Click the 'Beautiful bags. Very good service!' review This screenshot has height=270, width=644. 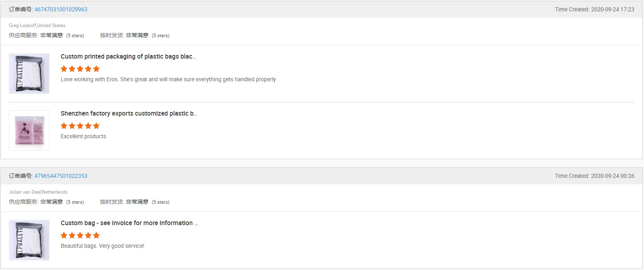pos(102,246)
